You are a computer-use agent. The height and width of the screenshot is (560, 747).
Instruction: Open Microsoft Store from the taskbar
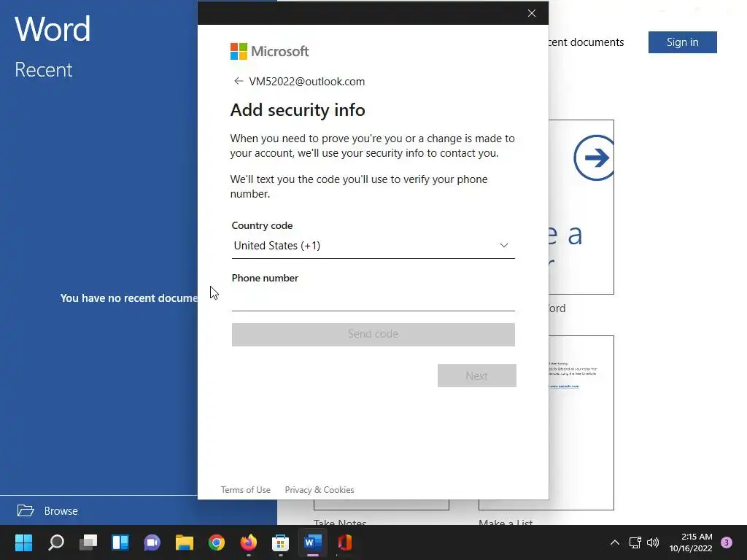coord(280,542)
